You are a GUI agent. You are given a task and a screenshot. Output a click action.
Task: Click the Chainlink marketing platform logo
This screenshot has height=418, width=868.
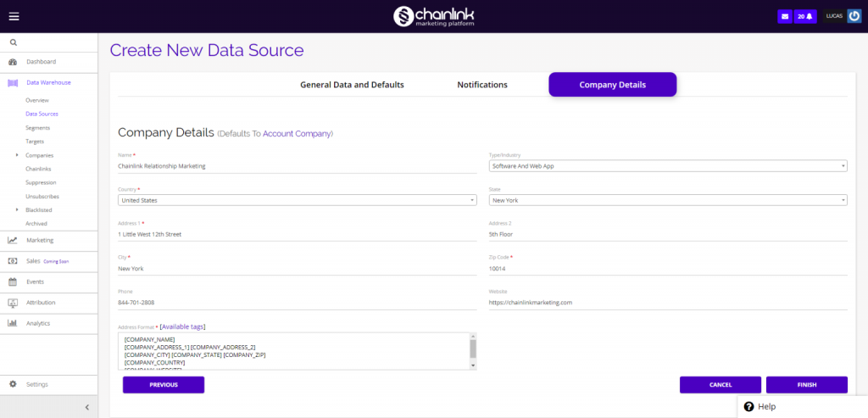pos(433,16)
